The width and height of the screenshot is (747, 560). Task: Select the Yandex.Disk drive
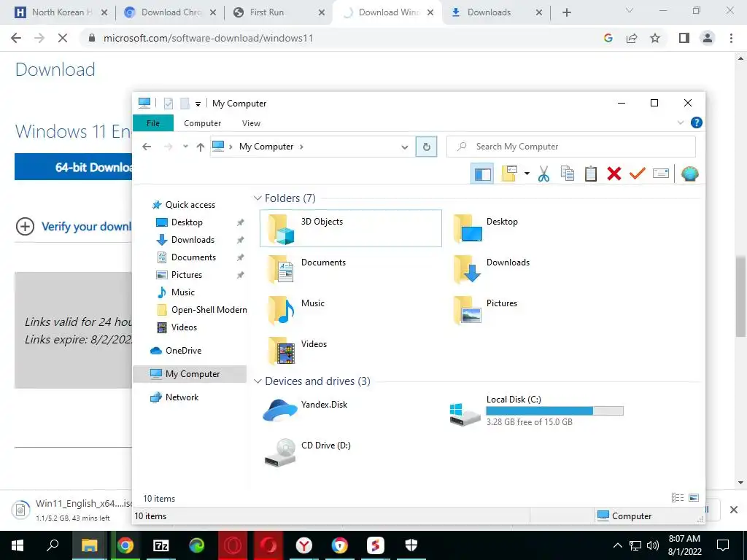tap(351, 411)
